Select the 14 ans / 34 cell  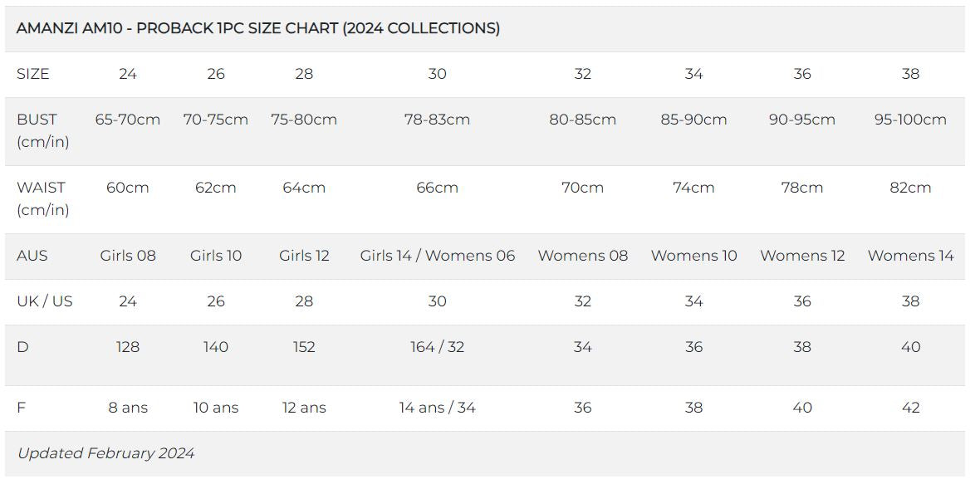(437, 408)
